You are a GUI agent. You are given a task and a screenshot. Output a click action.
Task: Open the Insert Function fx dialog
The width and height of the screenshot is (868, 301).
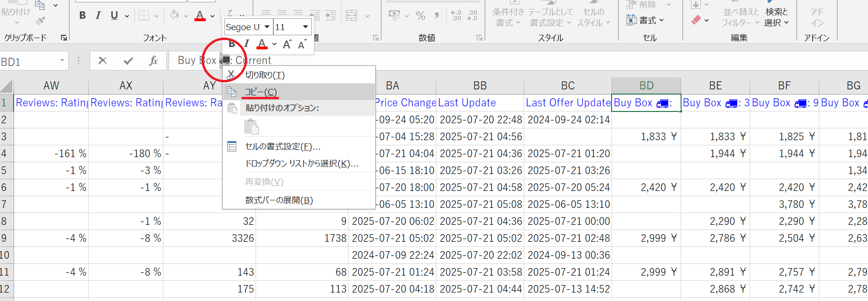[x=153, y=61]
